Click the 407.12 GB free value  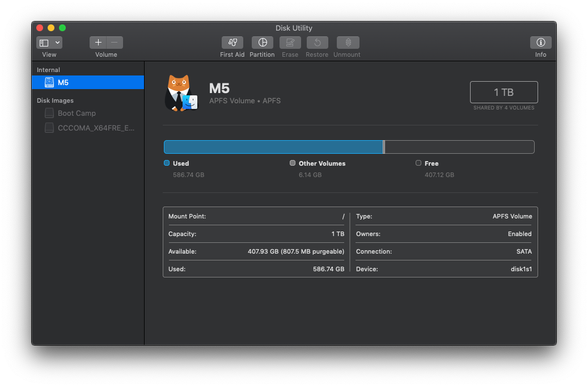click(x=439, y=175)
